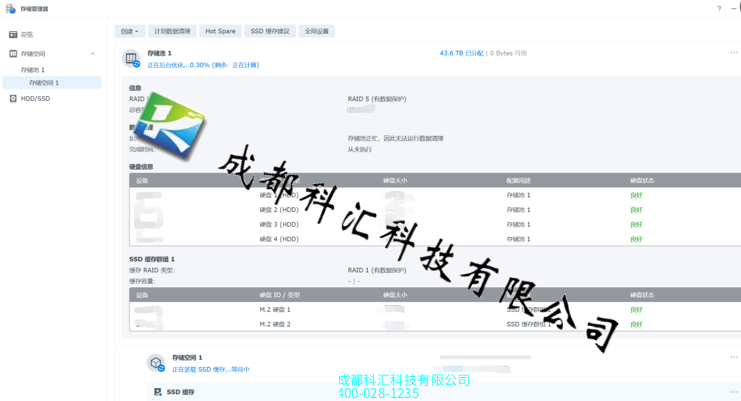This screenshot has height=401, width=741.
Task: Select 总览 in the sidebar
Action: [27, 34]
